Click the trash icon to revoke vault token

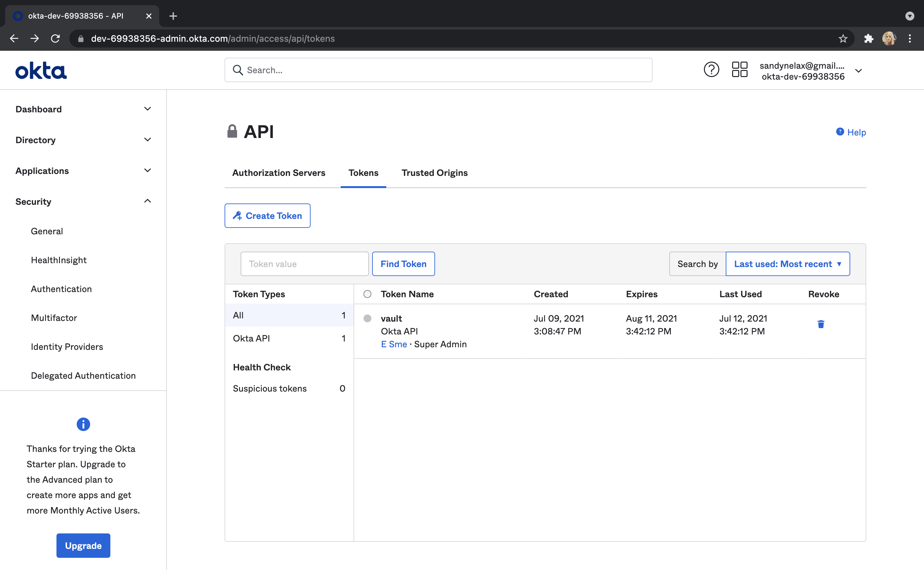click(820, 324)
